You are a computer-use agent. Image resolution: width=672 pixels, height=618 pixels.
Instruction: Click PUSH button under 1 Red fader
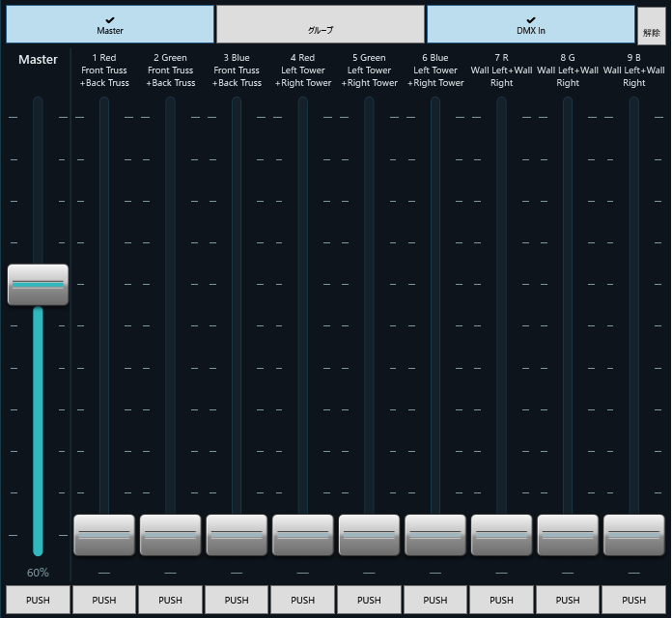[104, 600]
